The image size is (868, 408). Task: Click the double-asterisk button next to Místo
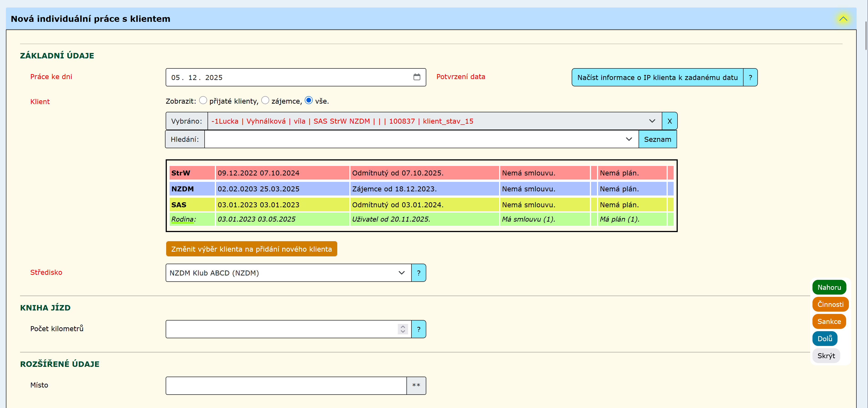416,385
